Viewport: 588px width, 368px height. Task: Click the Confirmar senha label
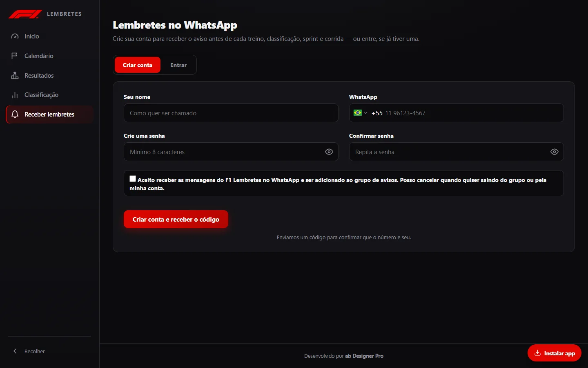(x=371, y=136)
